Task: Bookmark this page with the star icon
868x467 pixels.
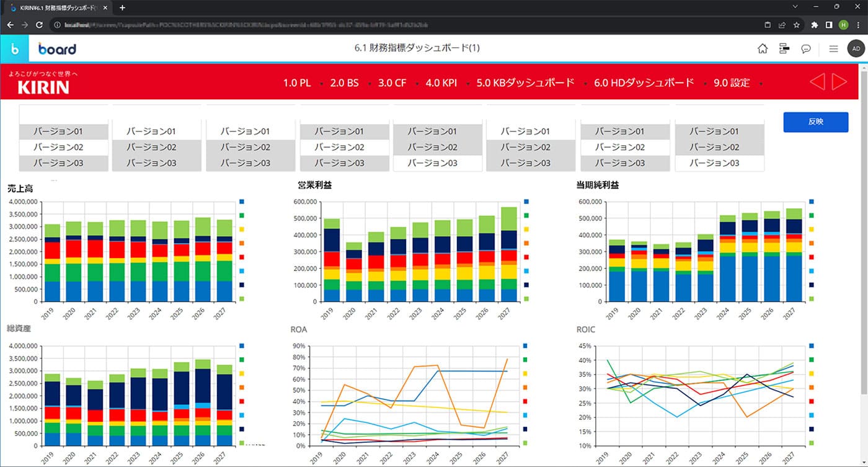Action: [x=797, y=25]
